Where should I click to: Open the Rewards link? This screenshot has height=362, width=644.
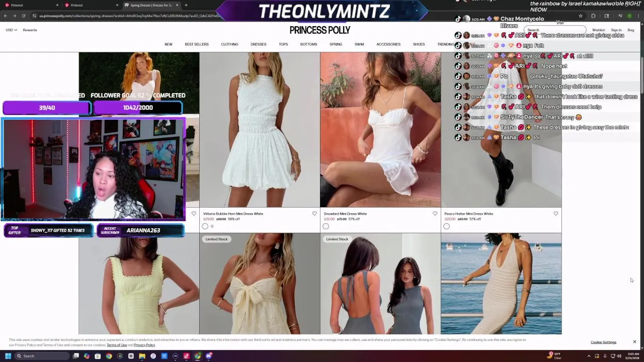coord(30,30)
